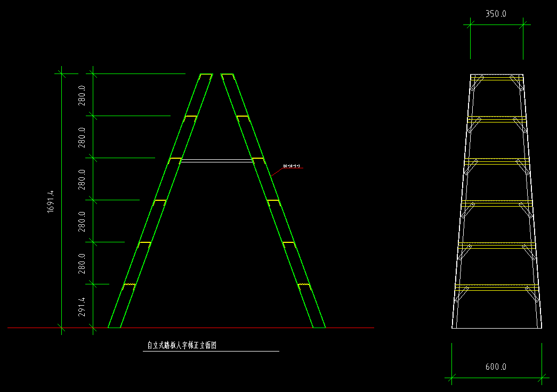The height and width of the screenshot is (392, 557).
Task: Click the bottom yellow rung in side view
Action: tap(497, 285)
